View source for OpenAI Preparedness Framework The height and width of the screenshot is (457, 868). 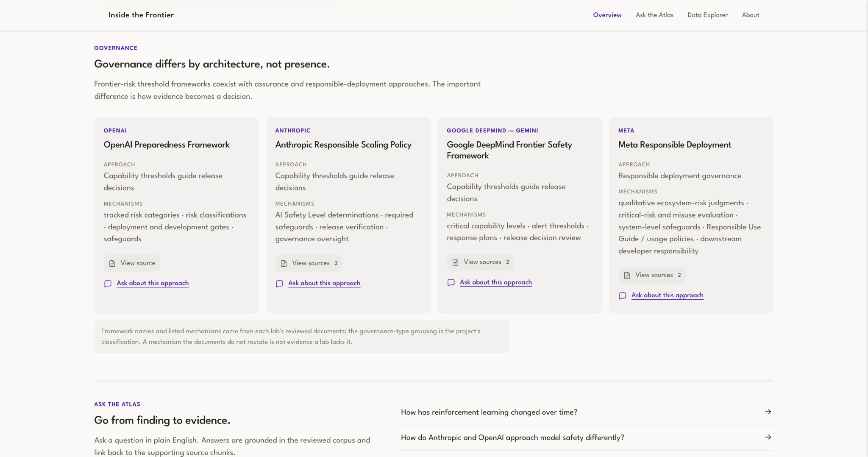132,263
